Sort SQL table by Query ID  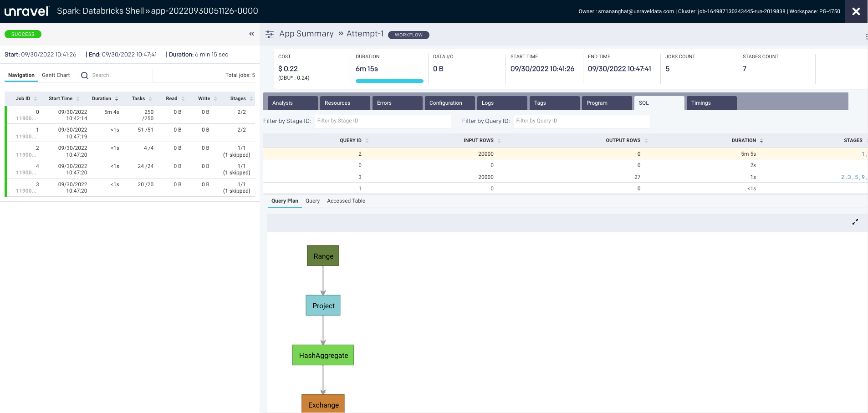click(367, 141)
